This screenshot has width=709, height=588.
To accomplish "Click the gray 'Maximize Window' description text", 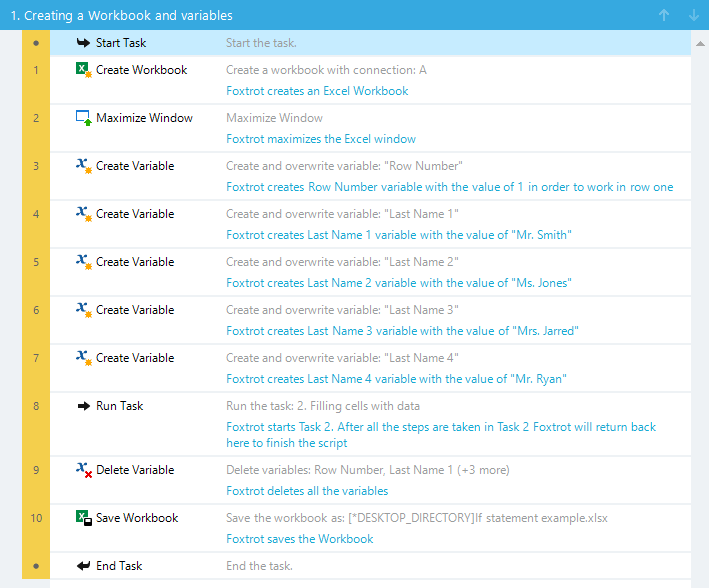I will click(x=274, y=118).
